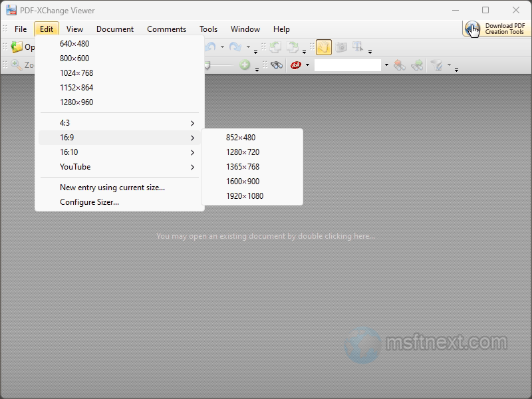Open the Window menu
Viewport: 532px width, 399px height.
tap(245, 29)
